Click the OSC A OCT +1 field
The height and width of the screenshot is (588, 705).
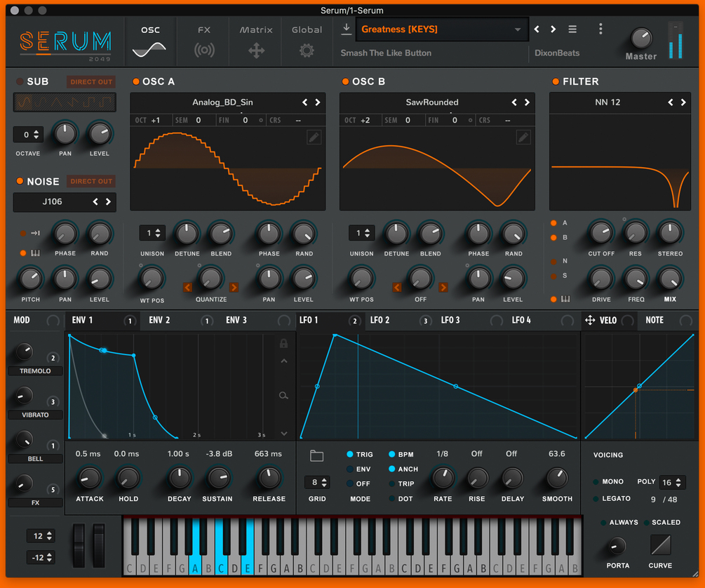click(x=151, y=121)
